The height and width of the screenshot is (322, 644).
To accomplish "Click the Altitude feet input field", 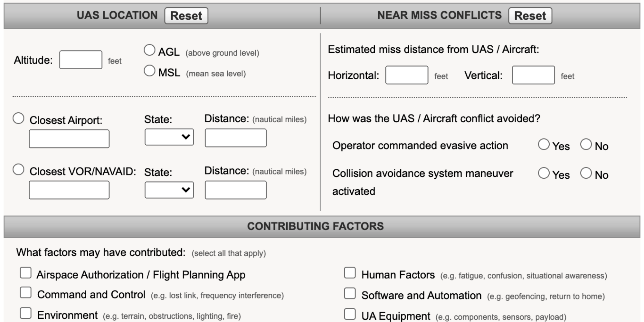I will pyautogui.click(x=80, y=59).
